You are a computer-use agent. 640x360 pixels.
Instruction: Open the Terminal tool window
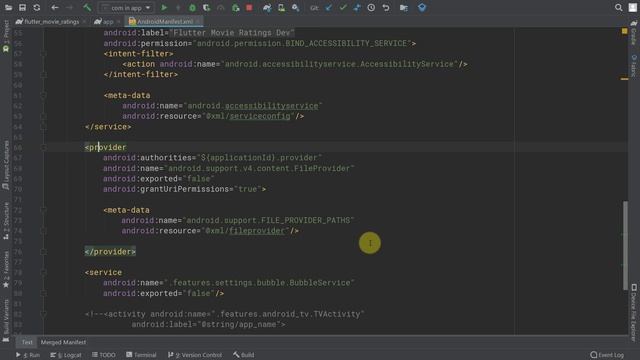[141, 355]
